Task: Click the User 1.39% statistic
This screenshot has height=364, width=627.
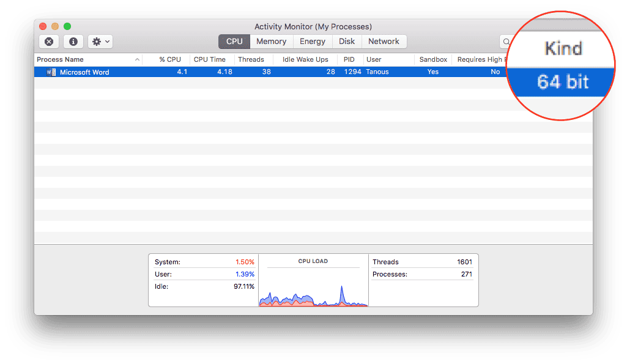Action: 204,275
